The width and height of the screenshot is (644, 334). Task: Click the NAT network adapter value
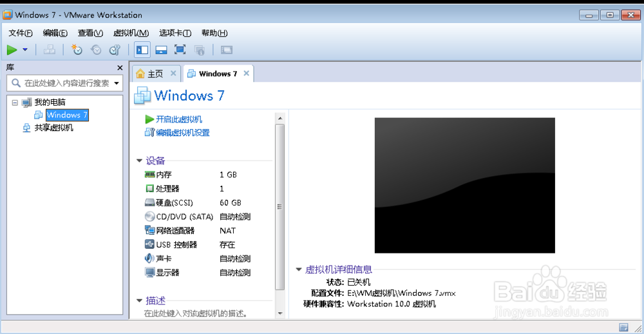[227, 231]
